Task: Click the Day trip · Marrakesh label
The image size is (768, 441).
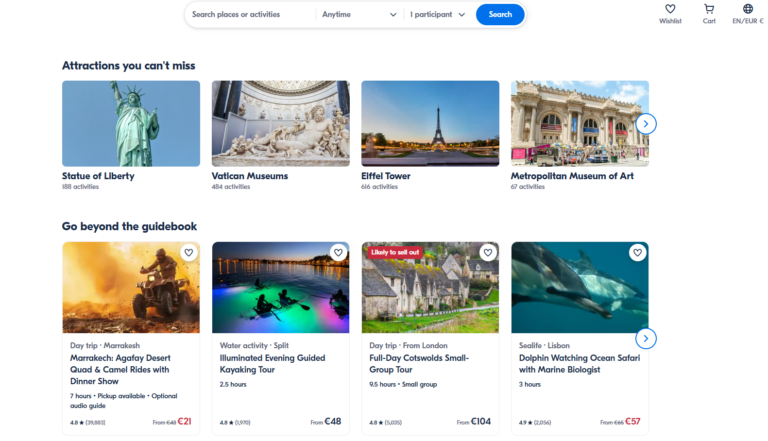Action: pos(105,345)
